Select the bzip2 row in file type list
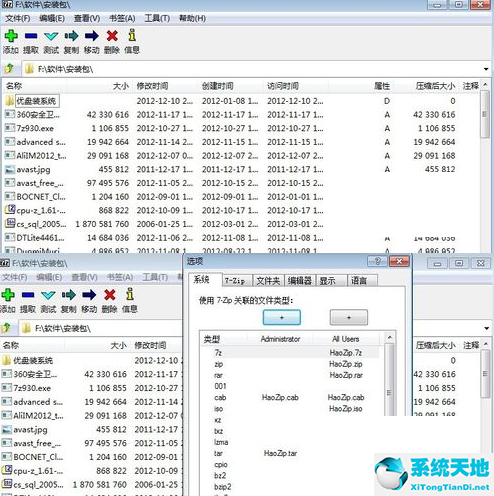The width and height of the screenshot is (494, 496). click(290, 487)
